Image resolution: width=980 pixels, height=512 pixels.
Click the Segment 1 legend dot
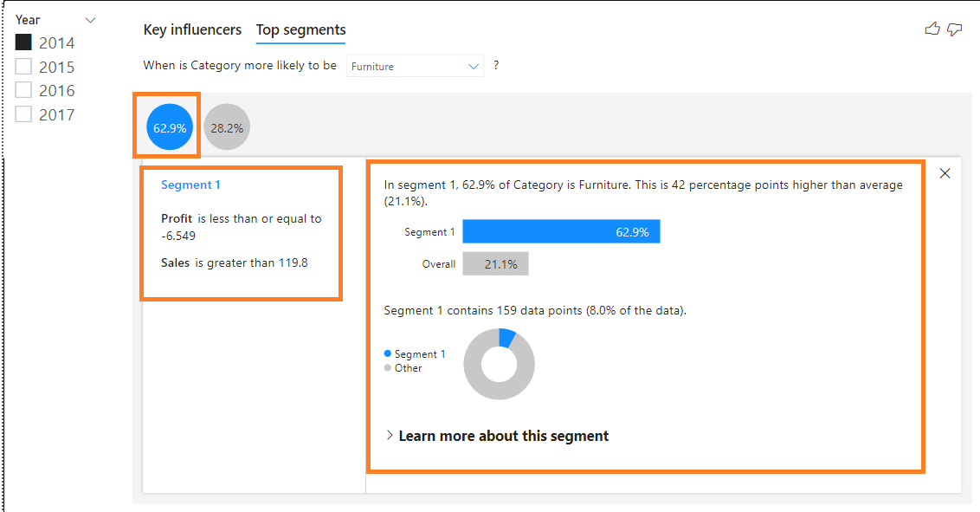click(386, 353)
